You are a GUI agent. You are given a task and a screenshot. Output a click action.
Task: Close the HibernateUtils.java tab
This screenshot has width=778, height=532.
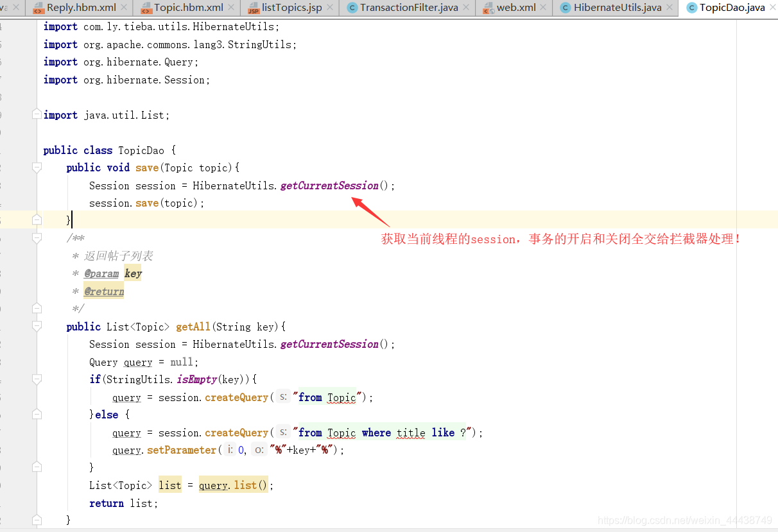tap(670, 8)
